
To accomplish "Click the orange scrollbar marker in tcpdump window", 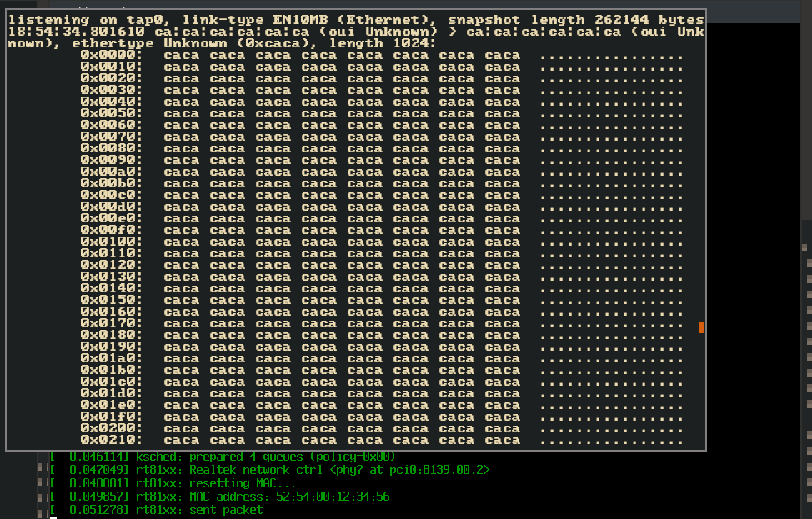I will tap(702, 327).
